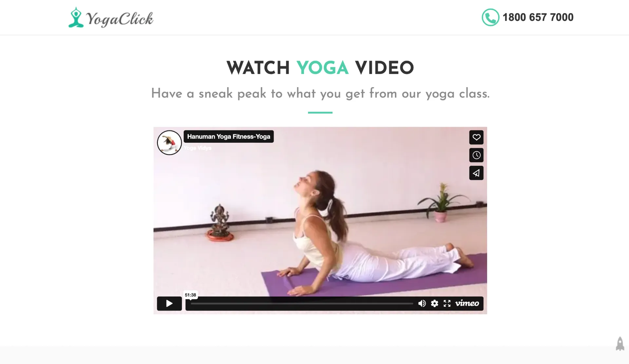
Task: Mute the video volume speaker icon
Action: 422,303
